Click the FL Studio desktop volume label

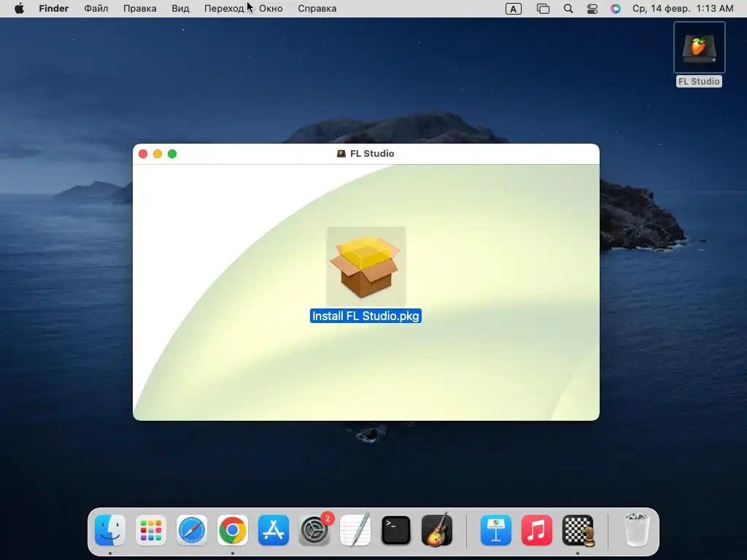[x=699, y=82]
